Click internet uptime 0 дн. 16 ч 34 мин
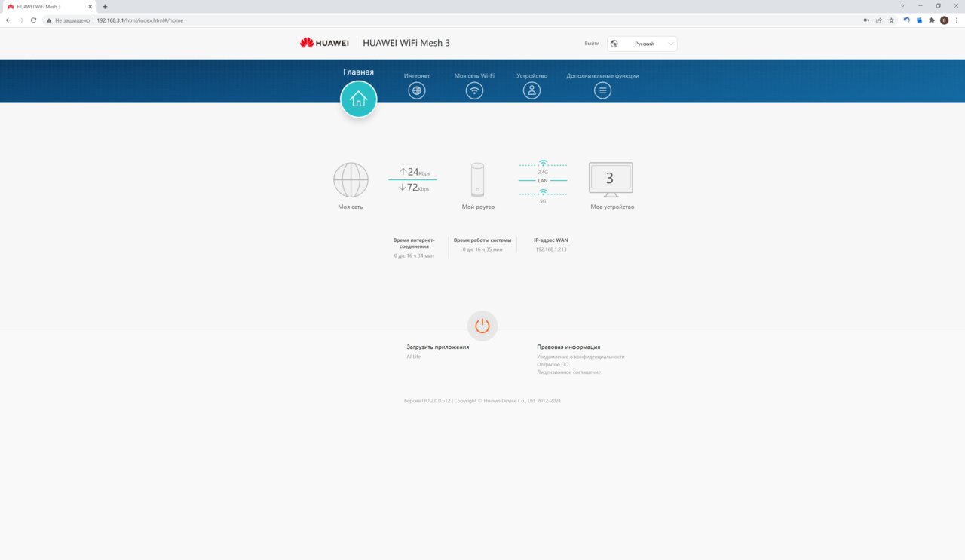 (414, 256)
